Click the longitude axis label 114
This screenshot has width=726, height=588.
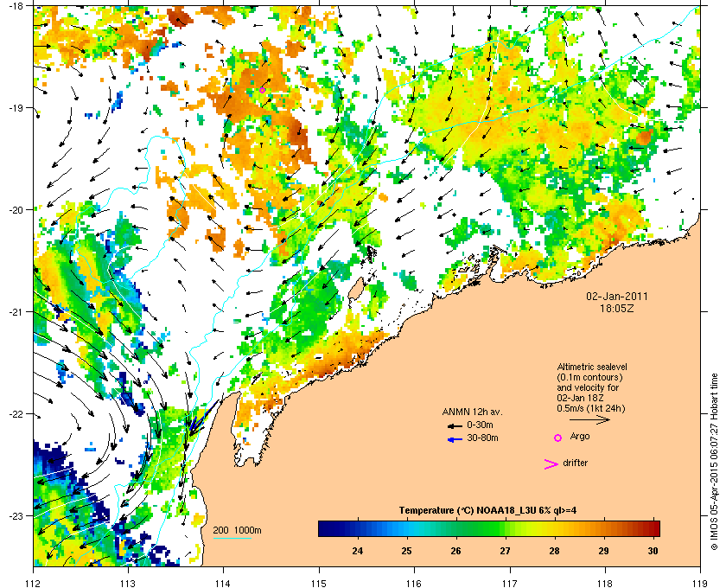click(x=223, y=584)
